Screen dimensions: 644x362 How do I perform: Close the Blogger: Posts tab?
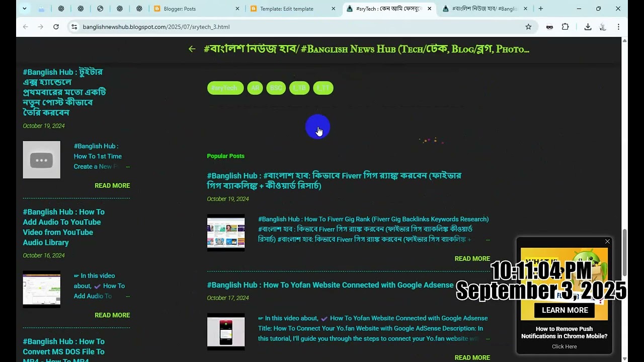pyautogui.click(x=237, y=9)
